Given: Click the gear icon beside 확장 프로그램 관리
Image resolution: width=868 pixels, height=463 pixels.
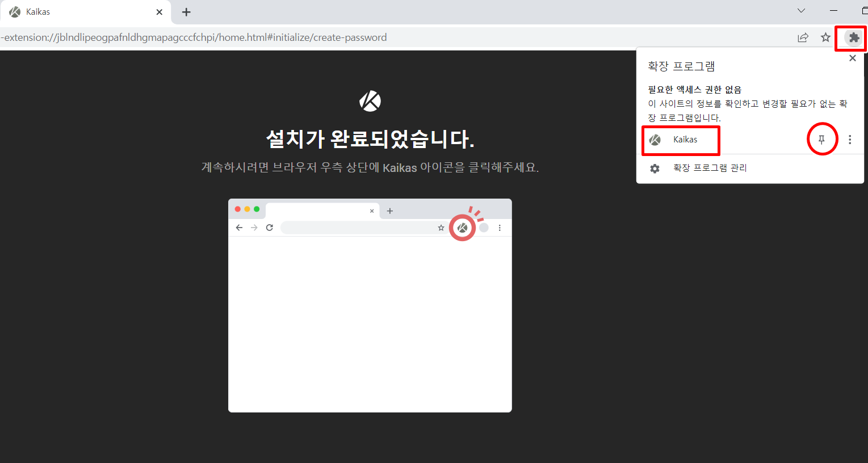Looking at the screenshot, I should click(655, 169).
